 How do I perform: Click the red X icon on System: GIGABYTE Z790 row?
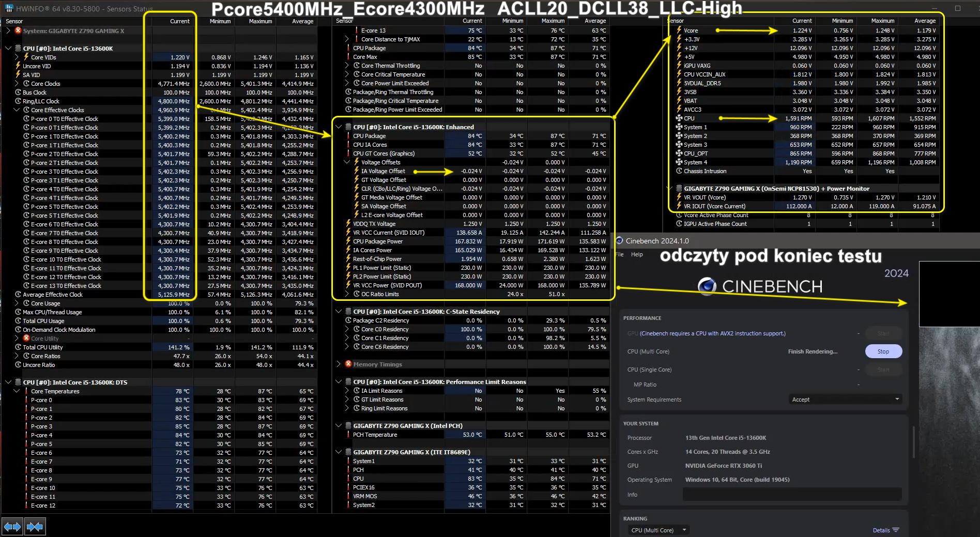[18, 30]
